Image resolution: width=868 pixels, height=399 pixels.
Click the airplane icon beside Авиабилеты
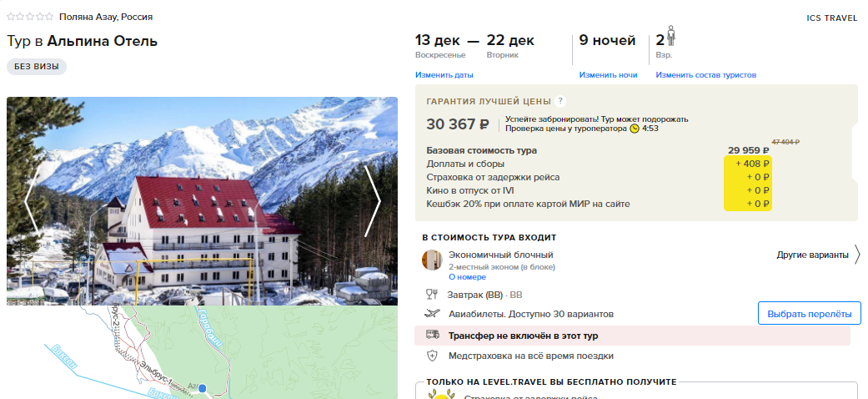(x=432, y=314)
